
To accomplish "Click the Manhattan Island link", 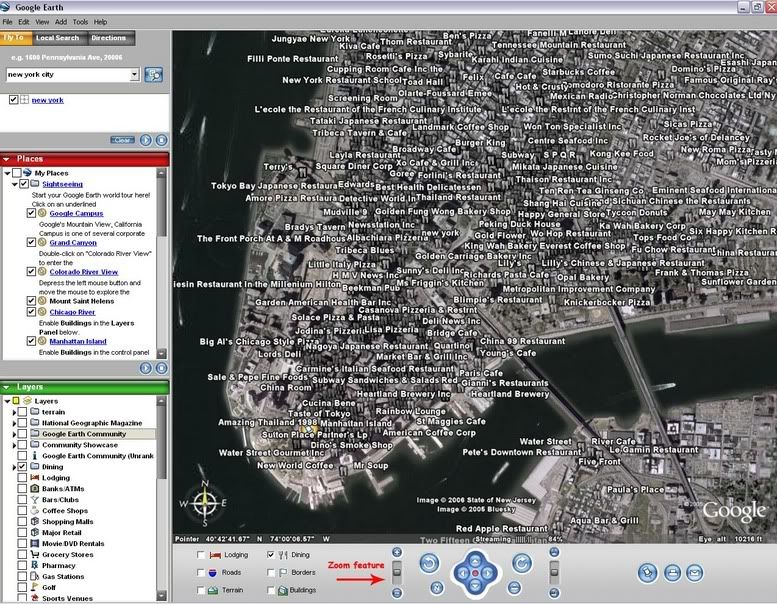I will click(x=78, y=341).
